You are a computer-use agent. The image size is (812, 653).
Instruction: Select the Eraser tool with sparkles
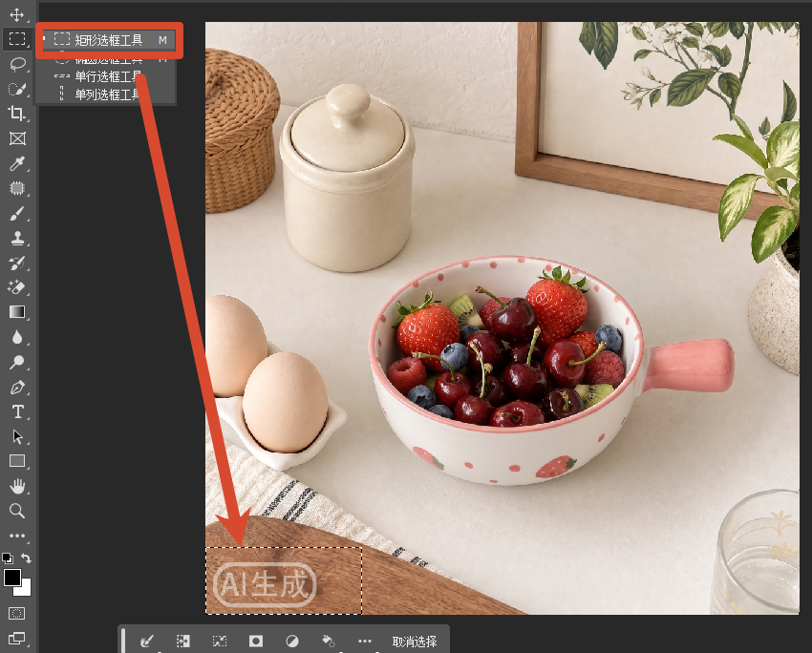(17, 287)
